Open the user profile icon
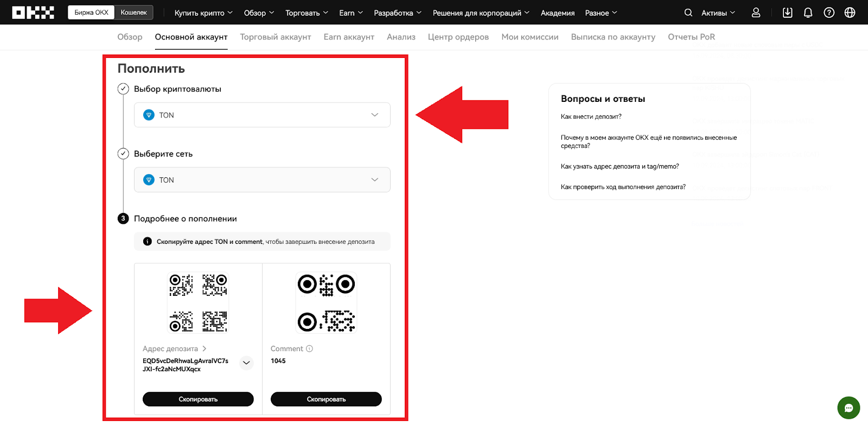The height and width of the screenshot is (427, 868). [756, 12]
